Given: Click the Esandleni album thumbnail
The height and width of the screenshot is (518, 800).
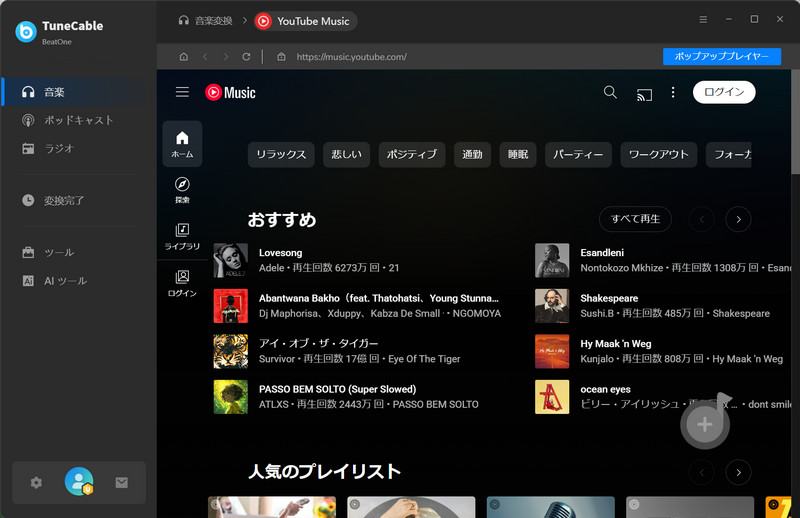Looking at the screenshot, I should tap(552, 260).
